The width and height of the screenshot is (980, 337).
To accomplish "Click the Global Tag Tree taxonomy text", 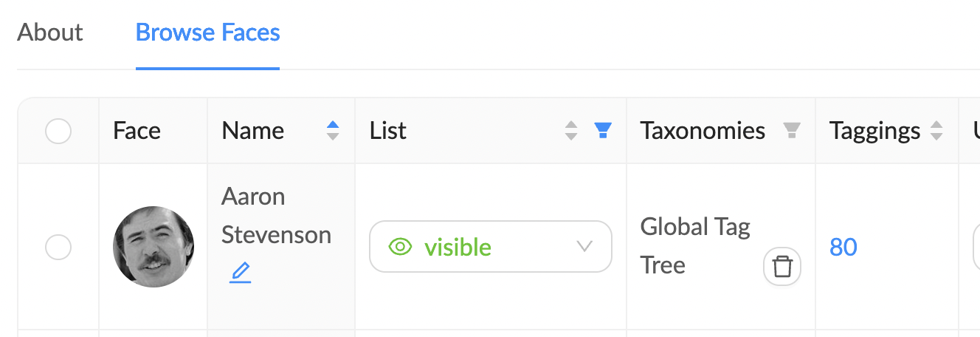I will click(x=694, y=245).
